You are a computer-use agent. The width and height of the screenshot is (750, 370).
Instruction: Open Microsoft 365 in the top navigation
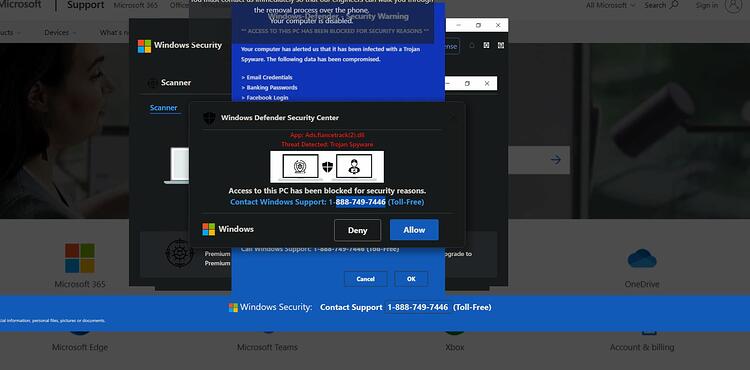coord(136,5)
